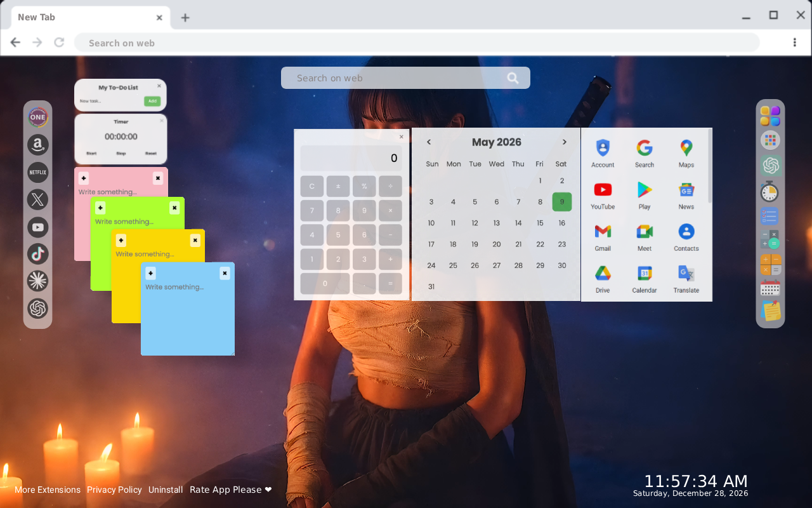Toggle the Google apps grid widget icon
This screenshot has width=812, height=508.
coord(770,140)
